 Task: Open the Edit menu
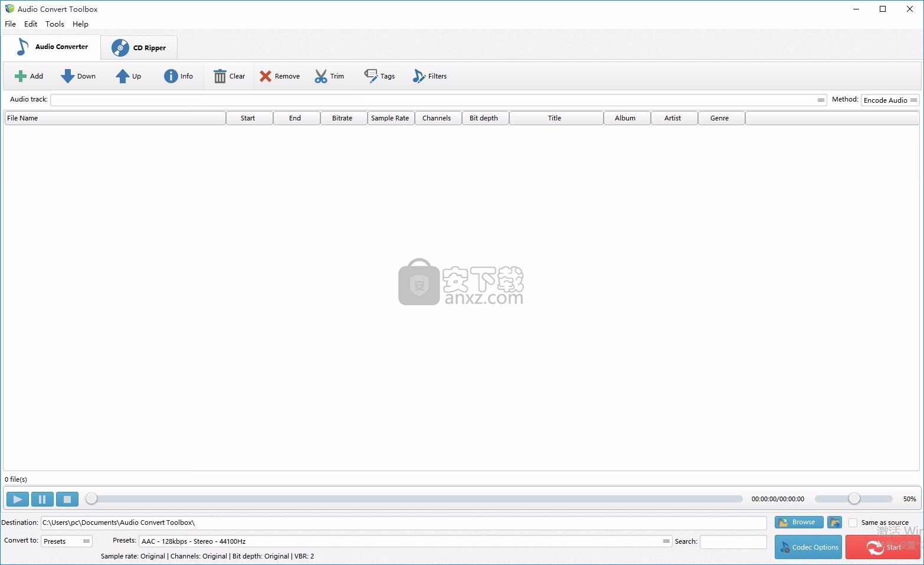(x=31, y=24)
